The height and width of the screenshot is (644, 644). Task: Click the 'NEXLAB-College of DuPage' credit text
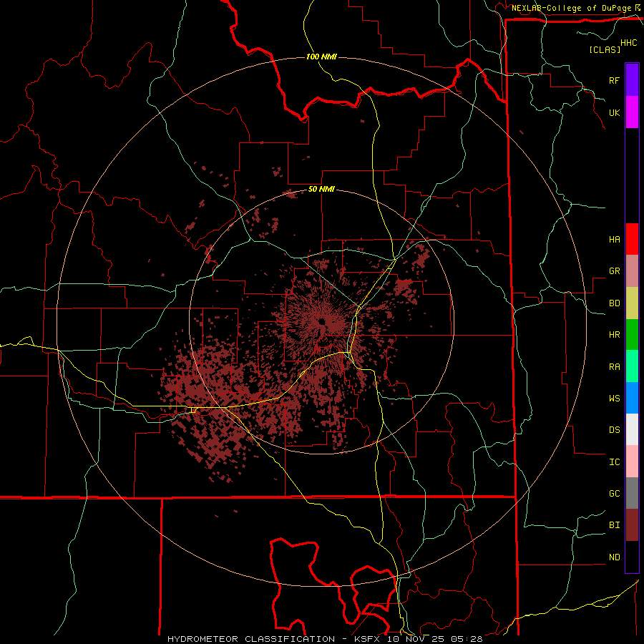[571, 8]
